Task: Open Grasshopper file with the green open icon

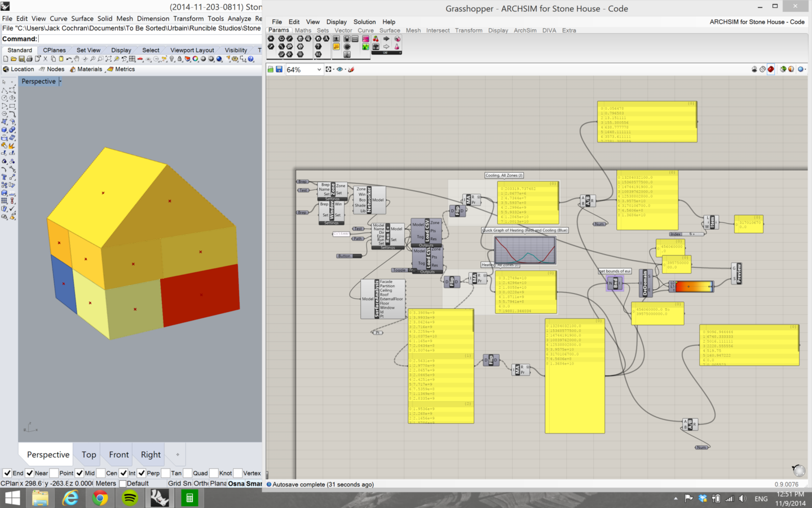Action: pyautogui.click(x=271, y=69)
